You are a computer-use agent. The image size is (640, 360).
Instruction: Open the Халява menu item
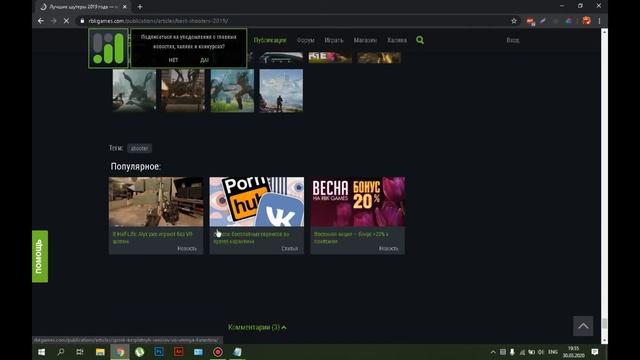click(397, 40)
